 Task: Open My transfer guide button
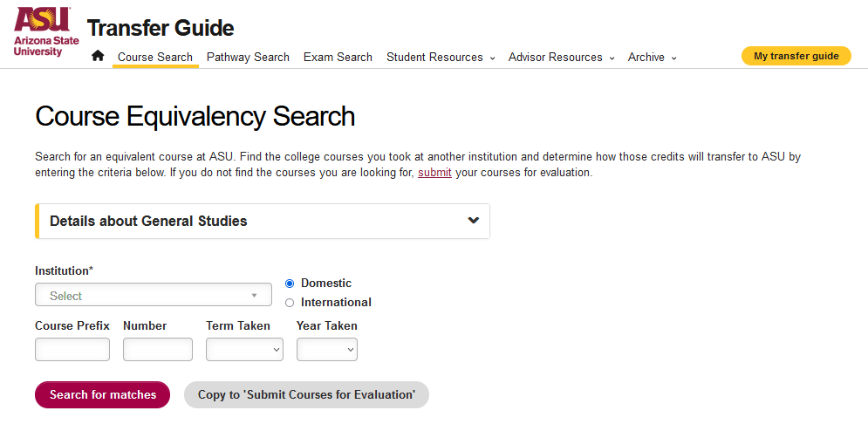796,56
